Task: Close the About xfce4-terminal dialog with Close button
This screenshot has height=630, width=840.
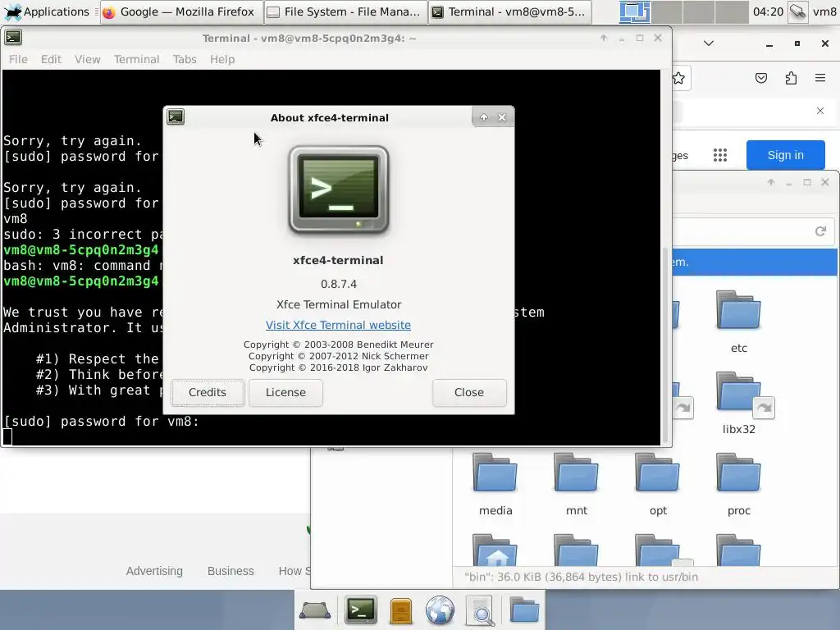Action: click(468, 392)
